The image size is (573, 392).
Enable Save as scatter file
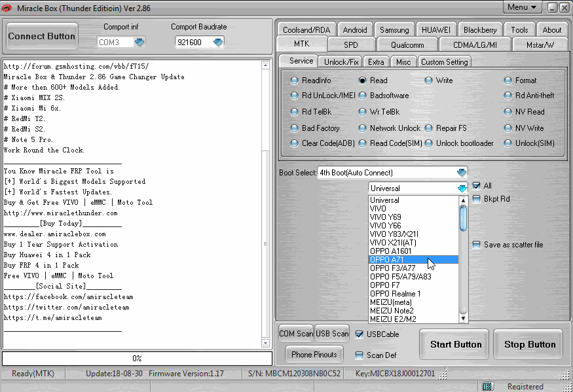coord(476,244)
